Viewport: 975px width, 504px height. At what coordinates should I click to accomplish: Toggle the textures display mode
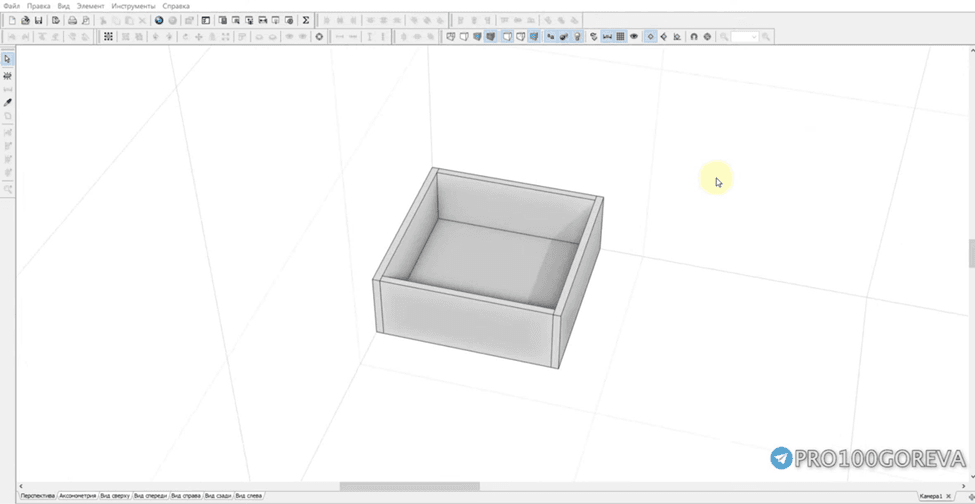[490, 37]
